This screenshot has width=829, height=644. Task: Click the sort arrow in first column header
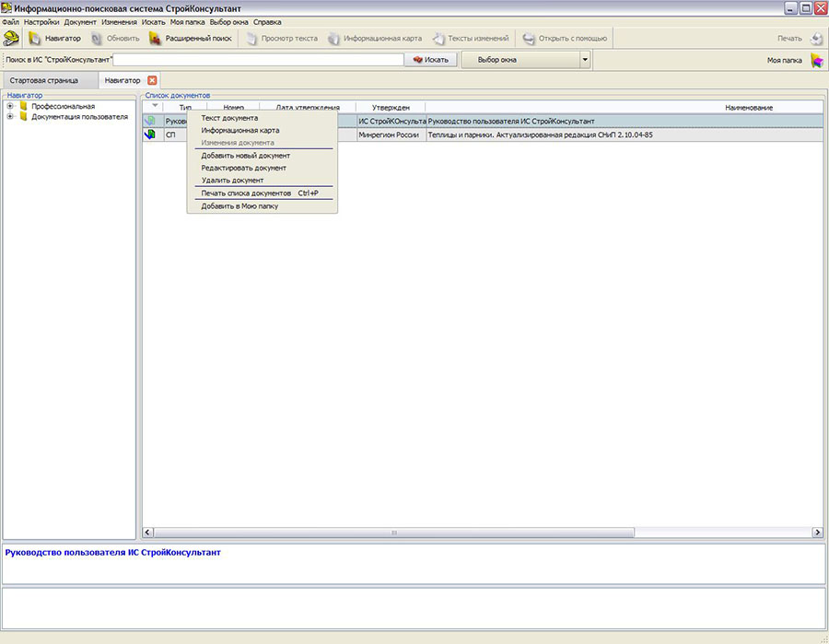click(x=155, y=106)
